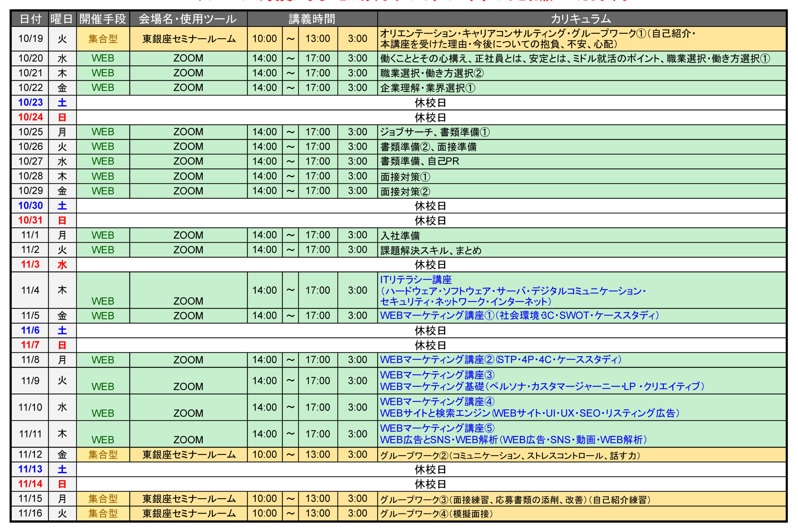Select the red date 11/7

30,345
